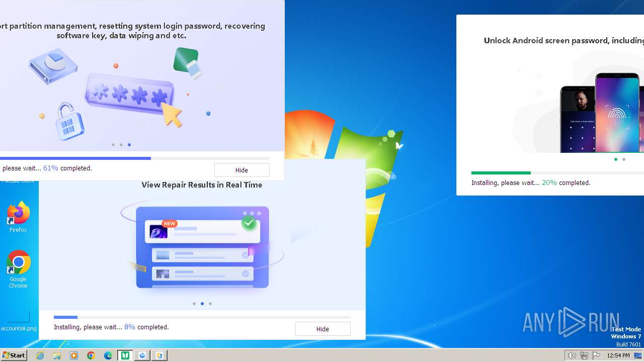Click the 'View Repair Results in Real Time' heading
The height and width of the screenshot is (362, 644).
click(202, 185)
